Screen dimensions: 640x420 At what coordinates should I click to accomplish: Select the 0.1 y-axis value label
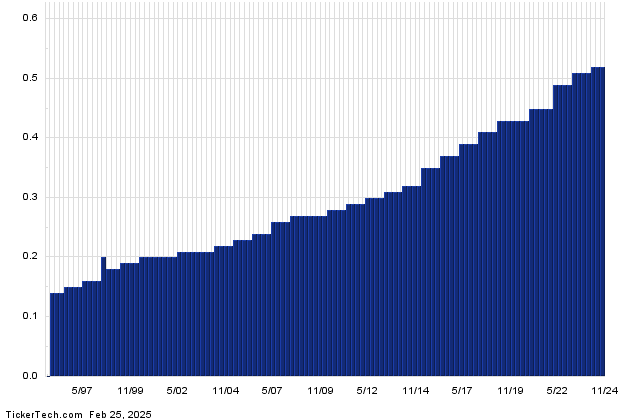tap(30, 316)
